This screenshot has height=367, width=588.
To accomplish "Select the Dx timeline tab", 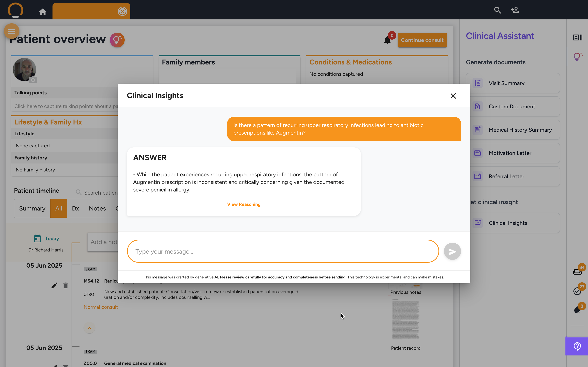I will click(75, 209).
